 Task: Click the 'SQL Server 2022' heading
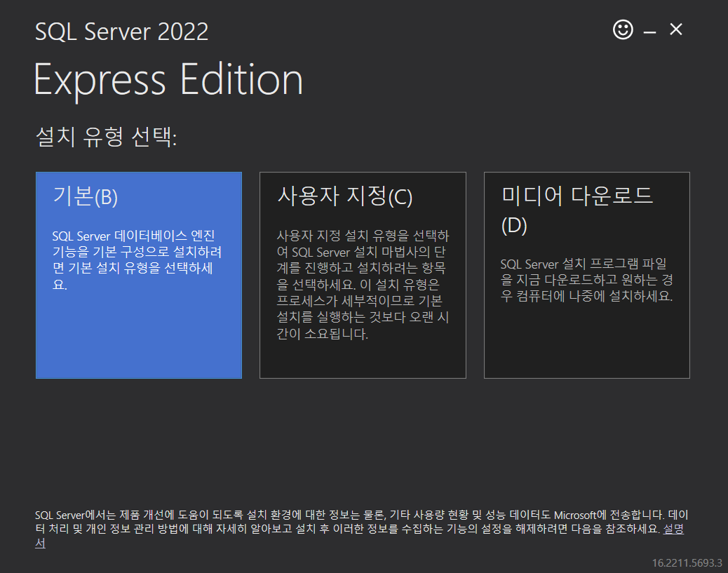pyautogui.click(x=121, y=32)
